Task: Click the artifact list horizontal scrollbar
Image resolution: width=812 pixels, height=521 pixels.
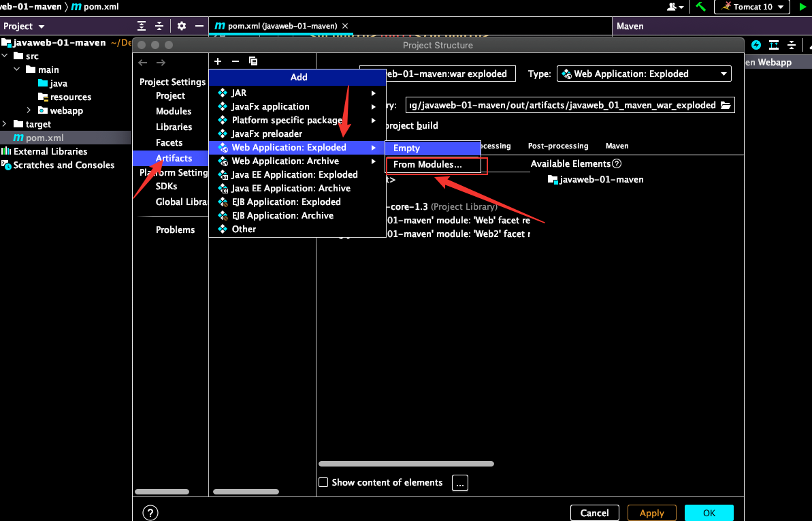Action: pos(246,492)
